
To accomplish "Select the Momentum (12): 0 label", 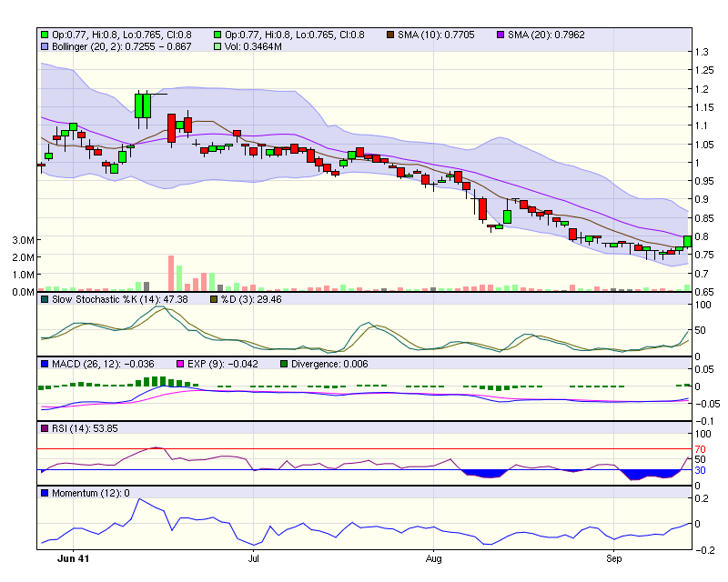I will [x=90, y=493].
